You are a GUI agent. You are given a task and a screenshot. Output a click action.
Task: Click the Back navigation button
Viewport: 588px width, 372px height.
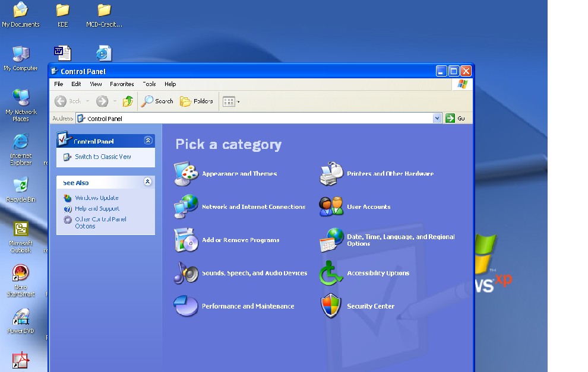(x=68, y=101)
